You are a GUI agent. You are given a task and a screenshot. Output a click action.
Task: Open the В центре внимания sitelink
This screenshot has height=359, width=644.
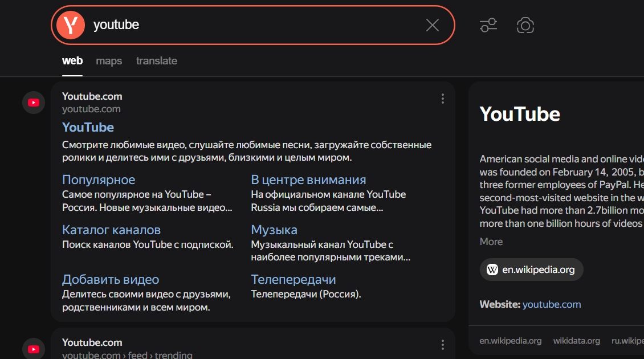[308, 179]
